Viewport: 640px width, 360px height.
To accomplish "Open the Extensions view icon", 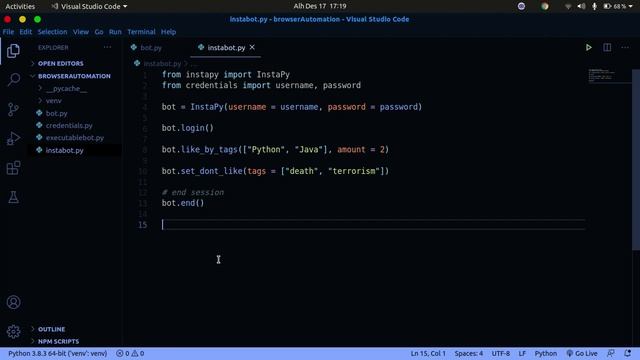I will click(x=13, y=168).
